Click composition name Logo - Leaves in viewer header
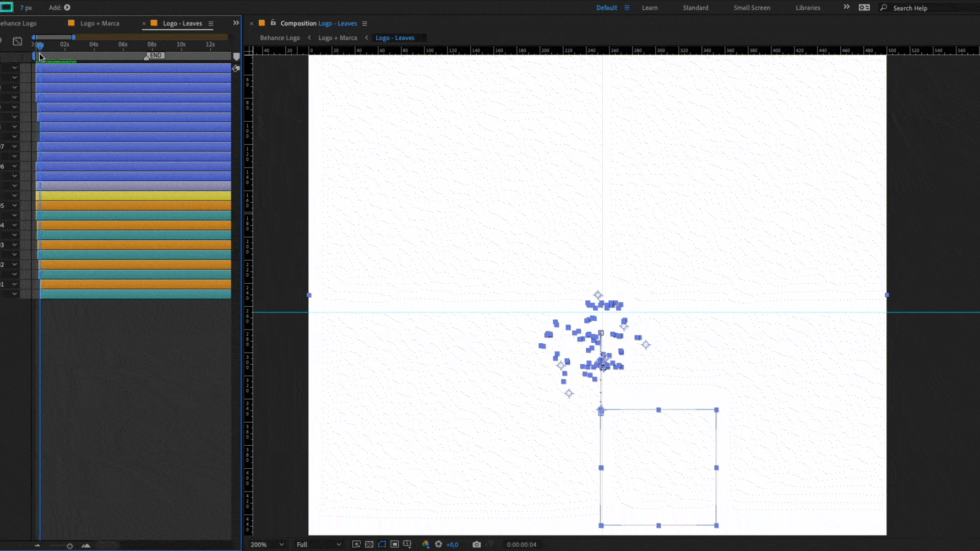The height and width of the screenshot is (551, 980). click(337, 23)
